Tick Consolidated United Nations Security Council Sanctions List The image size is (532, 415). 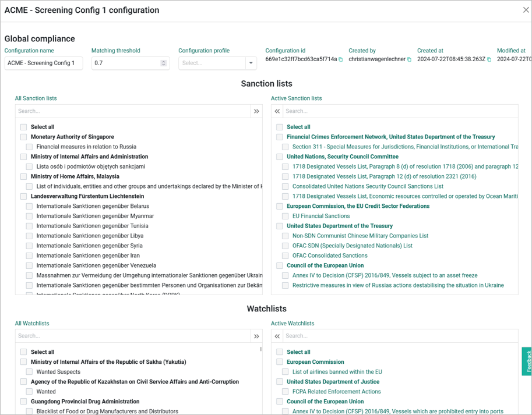[286, 186]
